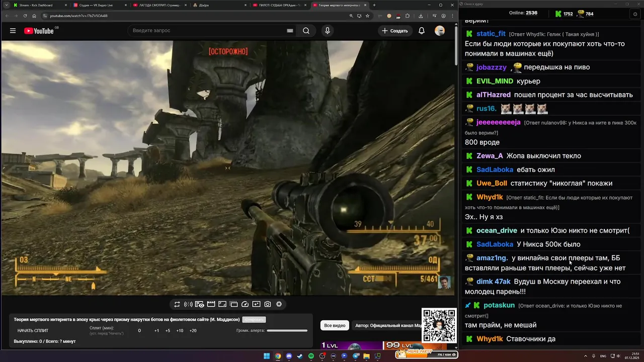Viewport: 644px width, 362px height.
Task: Open the Windows Start menu
Action: [x=267, y=356]
